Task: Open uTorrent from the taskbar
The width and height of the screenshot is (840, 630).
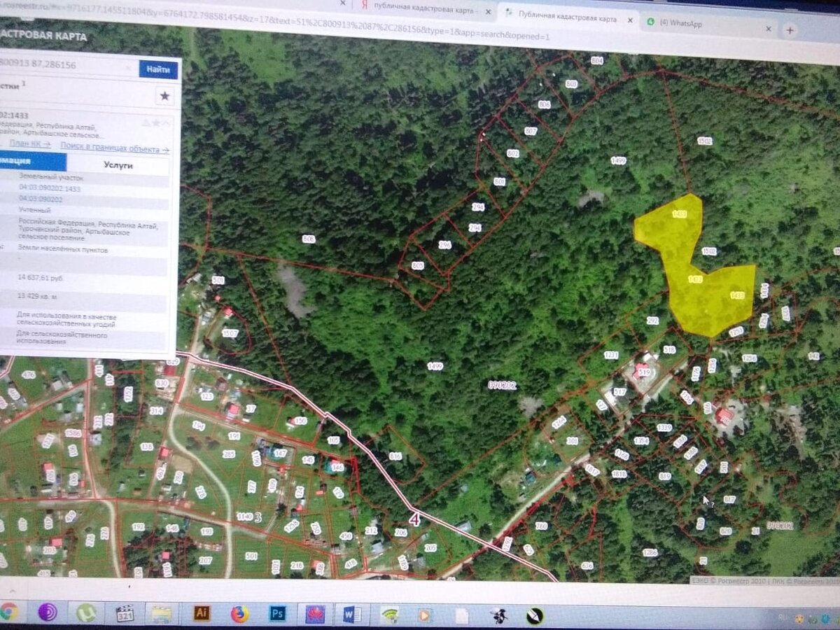Action: click(x=86, y=613)
